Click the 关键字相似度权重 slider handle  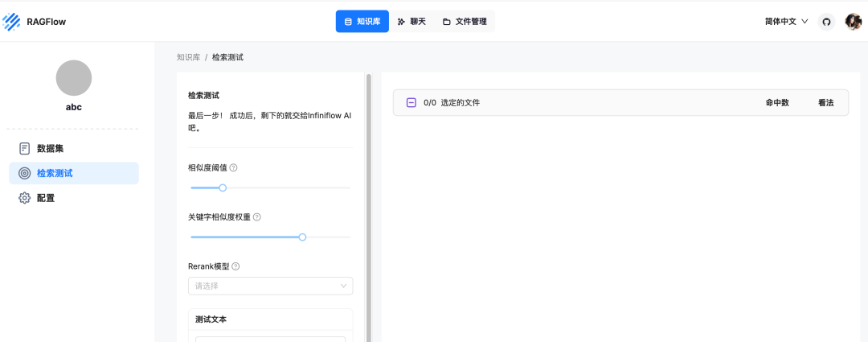(302, 237)
